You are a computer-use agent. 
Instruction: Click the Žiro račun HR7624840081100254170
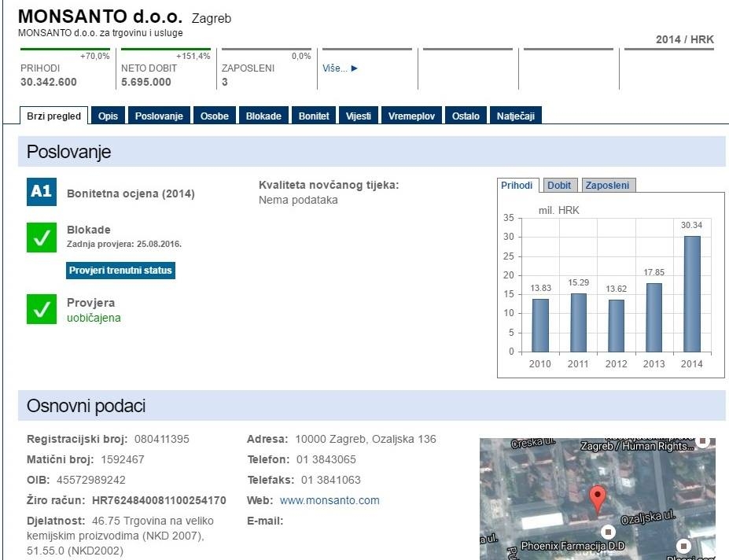point(159,500)
